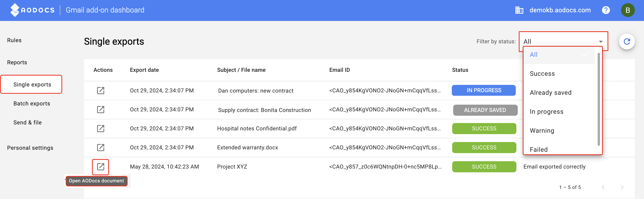Open document icon for Hospital notes Confidential.pdf
Image resolution: width=644 pixels, height=199 pixels.
(x=100, y=128)
